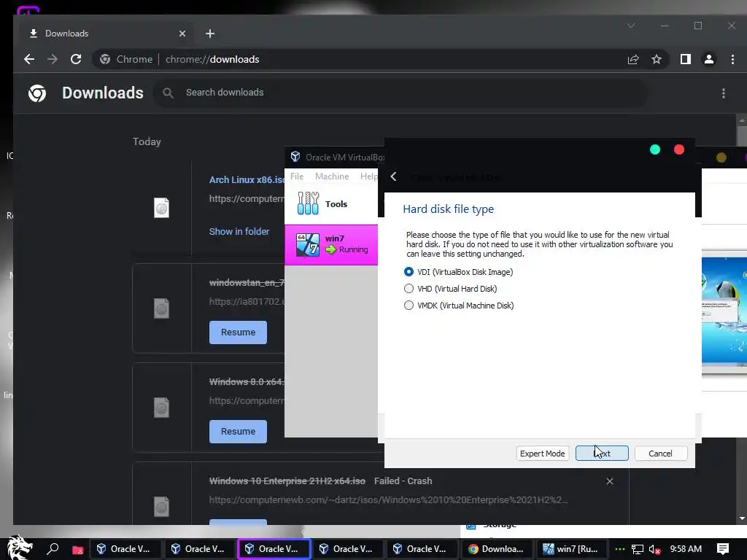Cancel the hard disk creation dialog
Screen dimensions: 747x560
pos(660,454)
